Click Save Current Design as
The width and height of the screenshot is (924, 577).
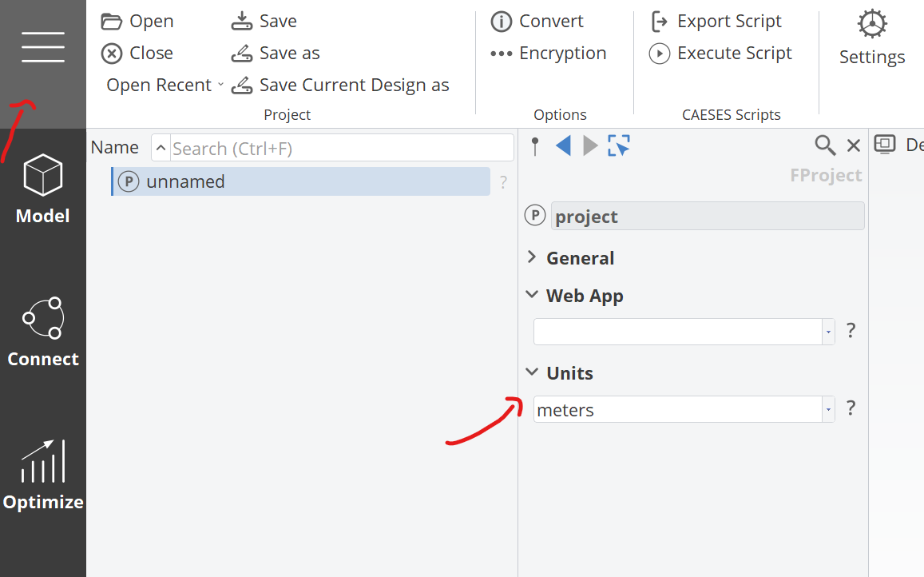pos(340,85)
